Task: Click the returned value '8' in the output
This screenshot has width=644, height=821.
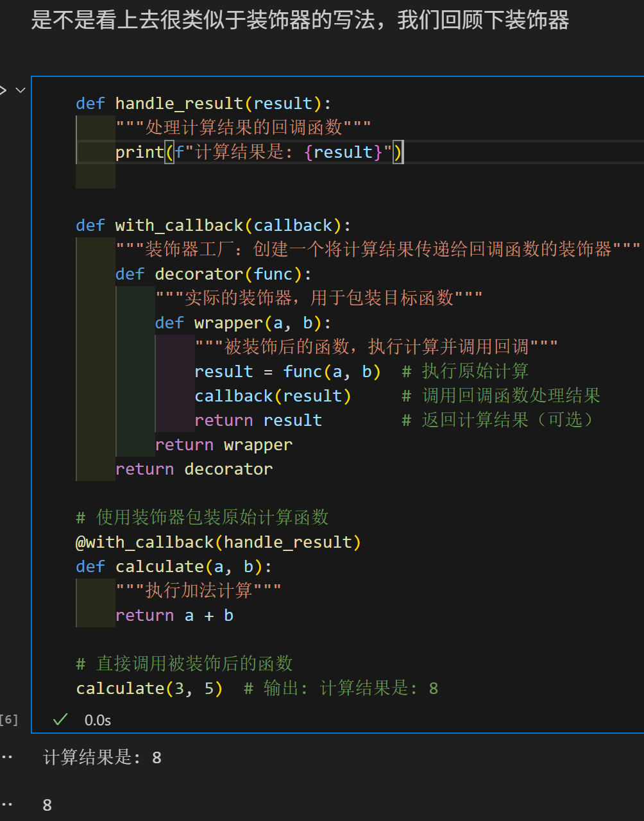Action: (47, 805)
